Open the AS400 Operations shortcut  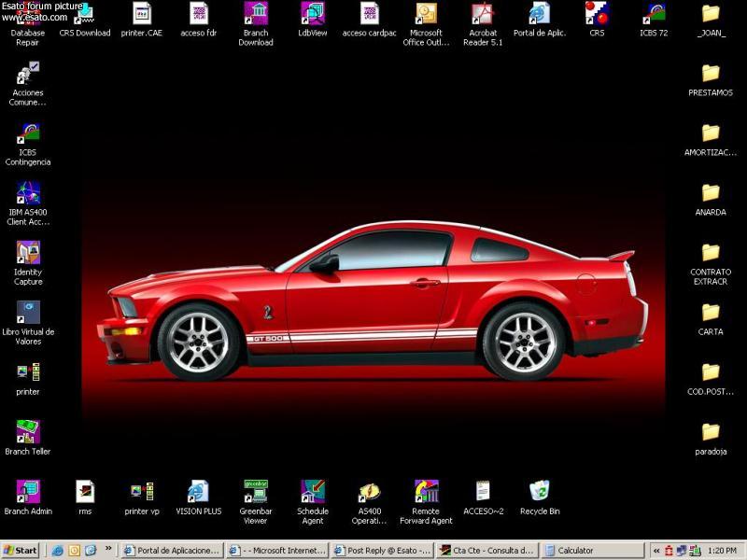point(369,502)
